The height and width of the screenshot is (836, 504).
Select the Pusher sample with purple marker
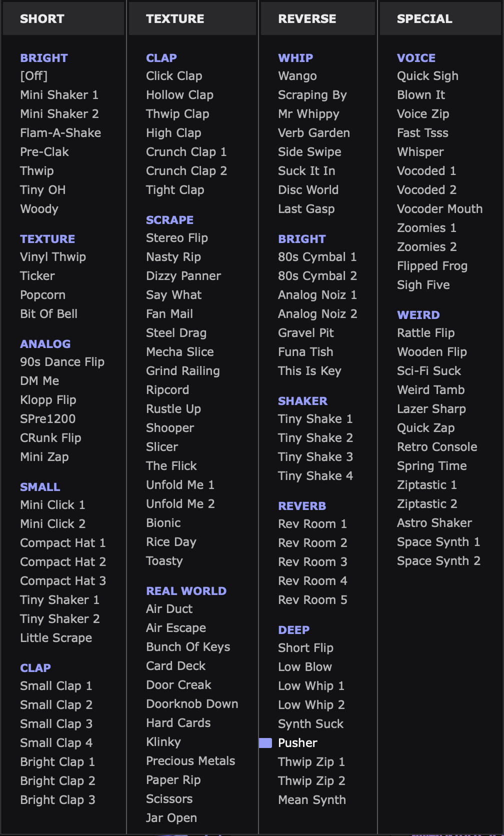point(297,743)
